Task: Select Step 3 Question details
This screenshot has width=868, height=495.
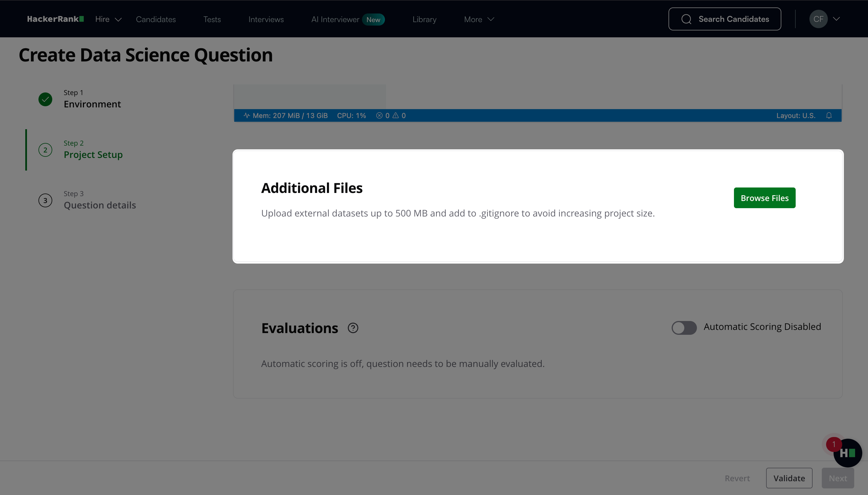Action: point(100,205)
